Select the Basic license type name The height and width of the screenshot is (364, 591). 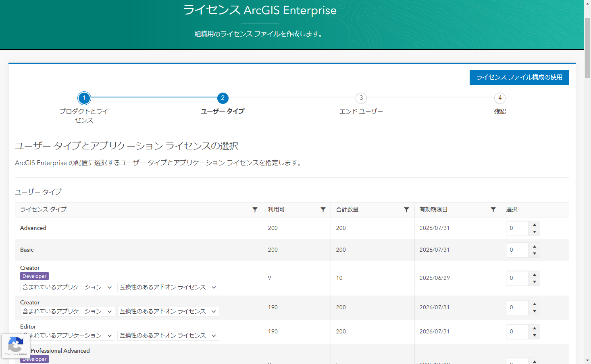pos(27,250)
